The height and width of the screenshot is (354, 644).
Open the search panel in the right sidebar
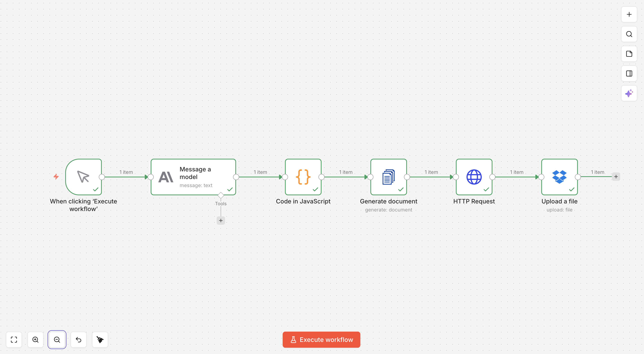(629, 34)
